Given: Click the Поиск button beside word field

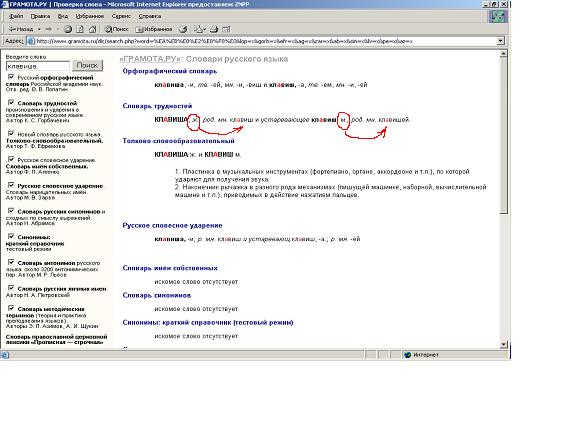Looking at the screenshot, I should (x=87, y=65).
